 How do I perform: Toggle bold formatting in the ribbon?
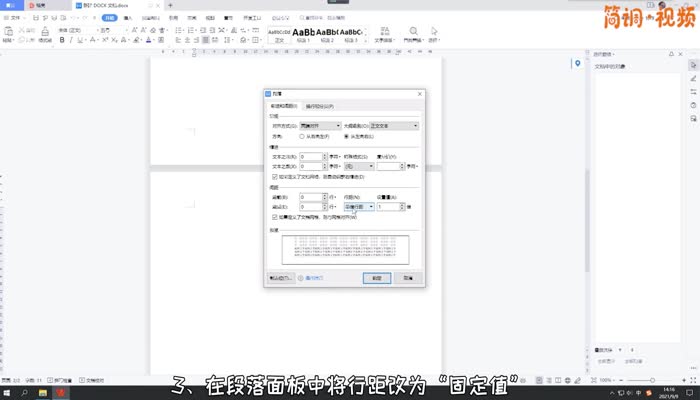pyautogui.click(x=62, y=41)
